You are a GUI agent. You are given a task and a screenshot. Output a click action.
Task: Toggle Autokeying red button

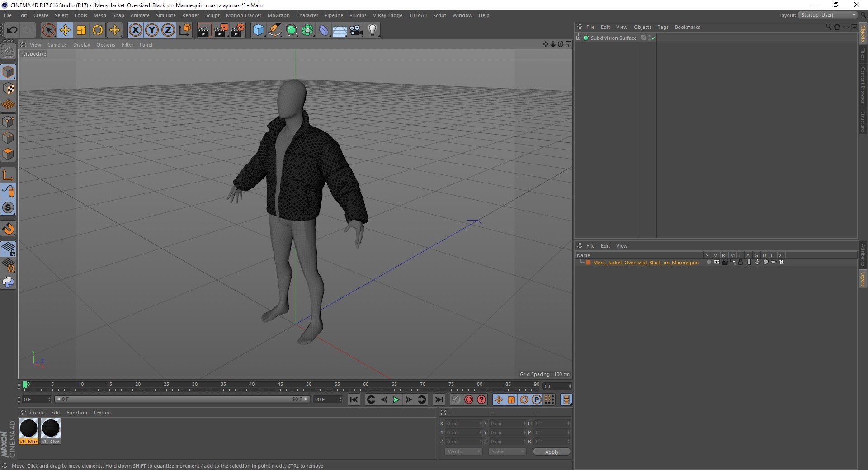click(469, 399)
